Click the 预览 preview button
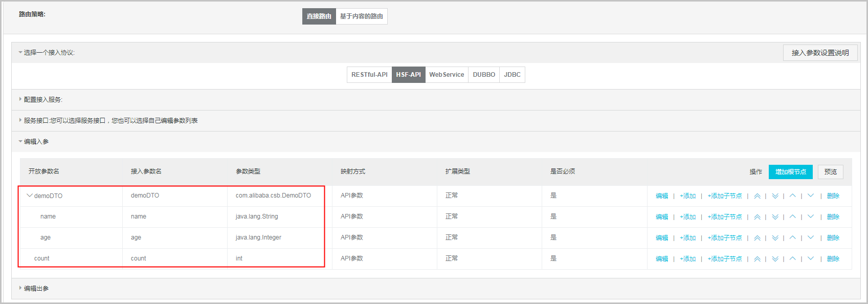 coord(831,172)
